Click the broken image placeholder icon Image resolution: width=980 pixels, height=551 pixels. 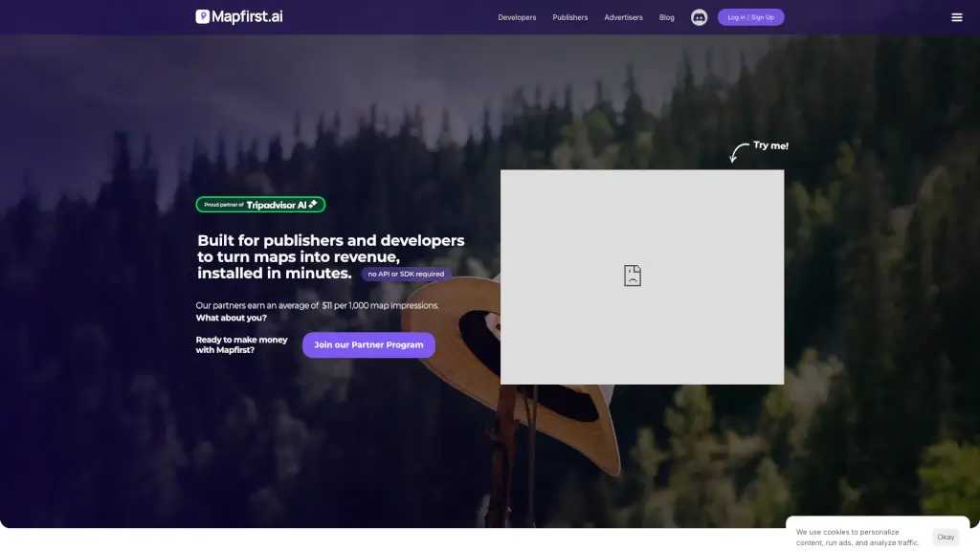(x=632, y=275)
